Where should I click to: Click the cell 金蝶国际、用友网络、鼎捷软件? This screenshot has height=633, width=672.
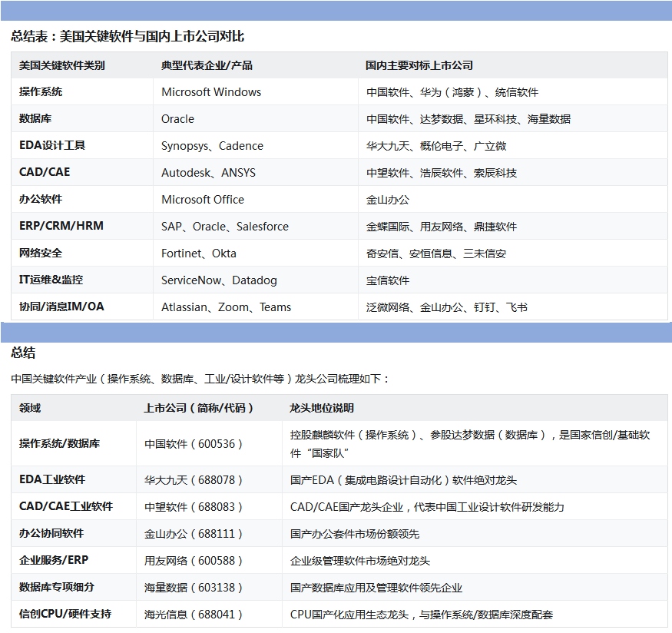[442, 227]
